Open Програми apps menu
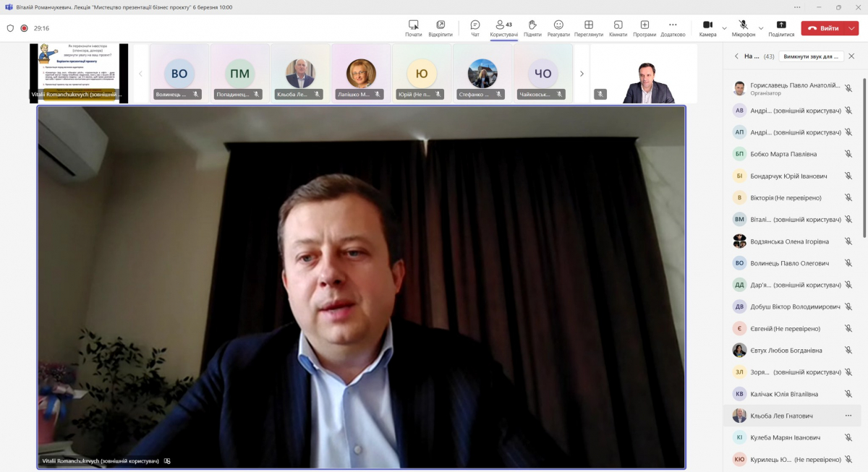 coord(644,27)
